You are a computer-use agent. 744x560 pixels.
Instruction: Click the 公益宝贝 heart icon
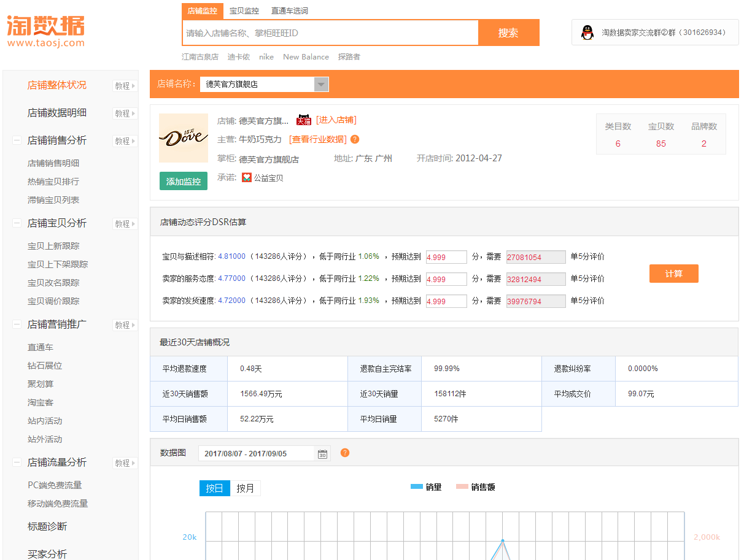(x=246, y=177)
